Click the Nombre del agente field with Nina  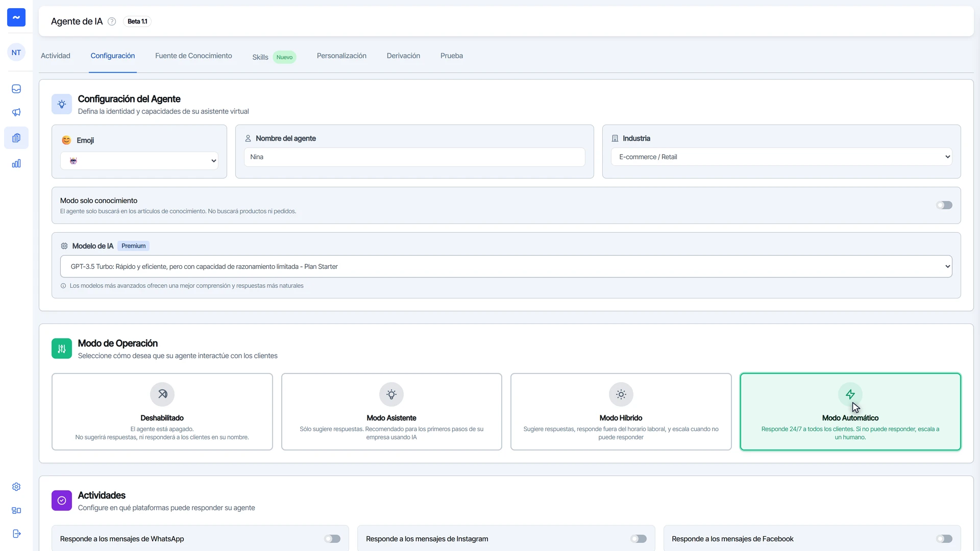coord(414,157)
